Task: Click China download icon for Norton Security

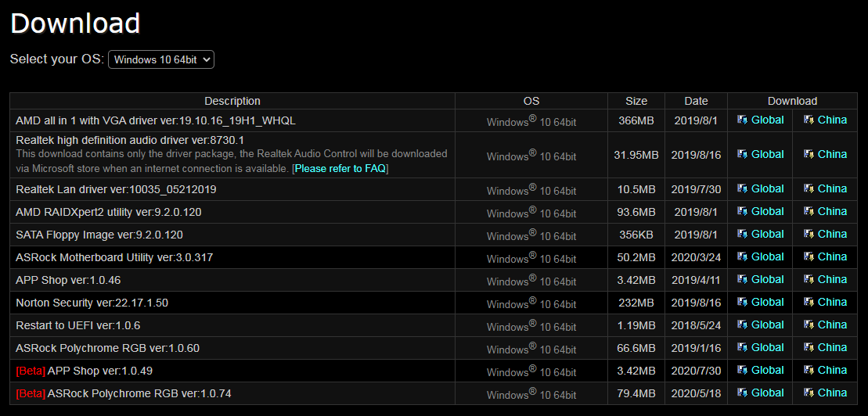Action: pos(809,303)
